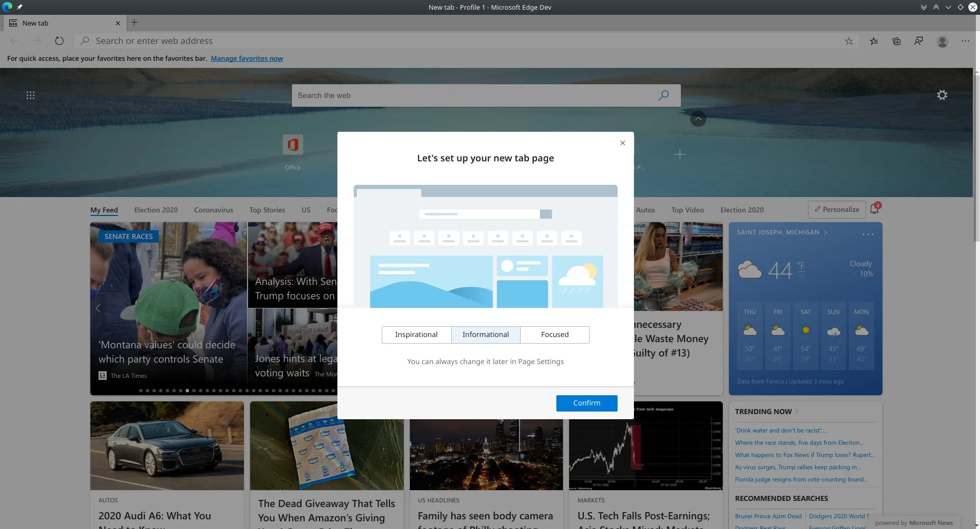Open the new tab page settings gear

[x=942, y=95]
